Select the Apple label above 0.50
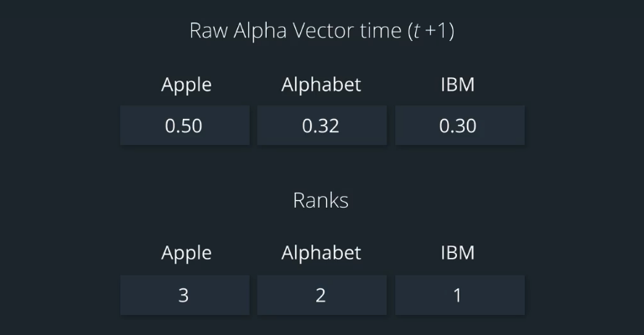The image size is (644, 335). click(186, 85)
